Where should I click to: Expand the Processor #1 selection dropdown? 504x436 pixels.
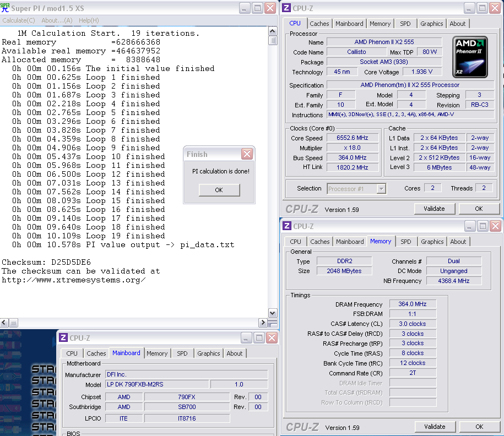(x=381, y=189)
